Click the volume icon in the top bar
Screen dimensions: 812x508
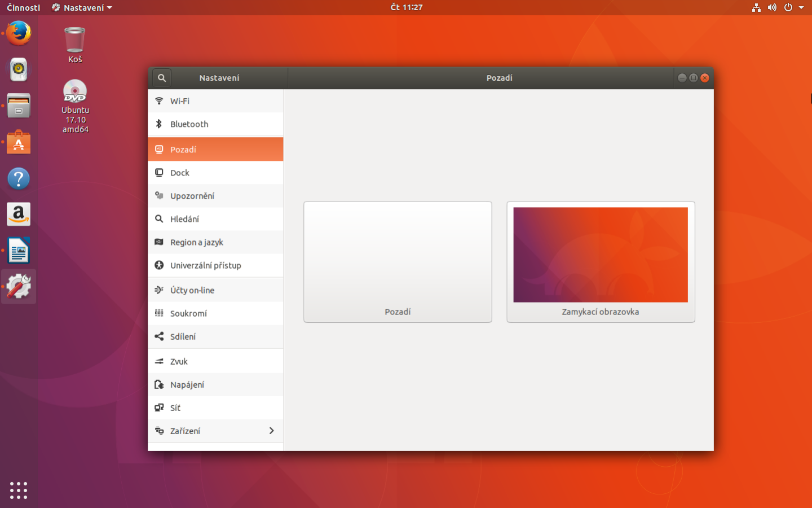click(772, 7)
